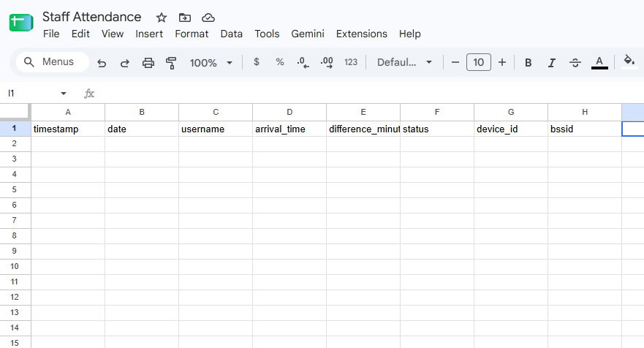The image size is (644, 348).
Task: Select the 'difference_minut' cell
Action: click(363, 129)
